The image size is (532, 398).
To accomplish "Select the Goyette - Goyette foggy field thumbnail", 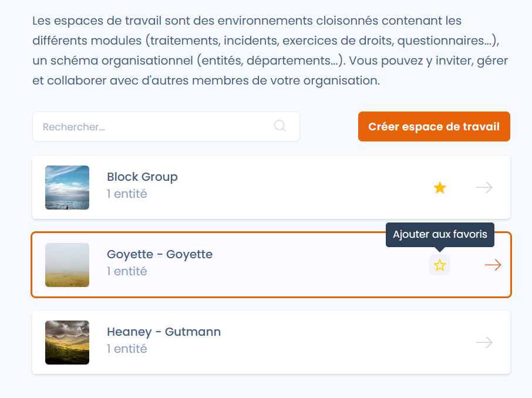I will (67, 265).
